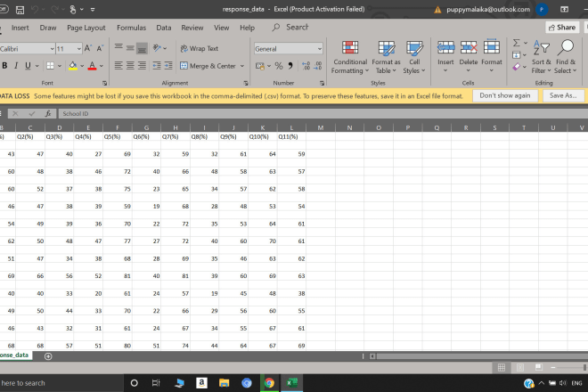Toggle Underline formatting
This screenshot has height=392, width=588.
[28, 66]
